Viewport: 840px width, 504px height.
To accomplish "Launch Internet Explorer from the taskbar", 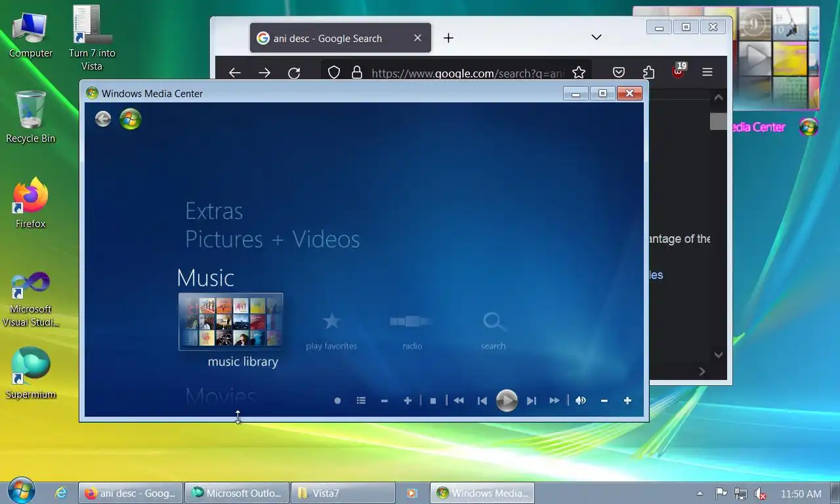I will point(61,493).
